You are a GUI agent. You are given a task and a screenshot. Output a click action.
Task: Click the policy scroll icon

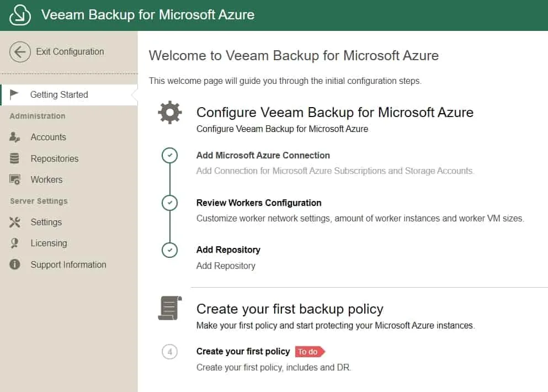click(x=170, y=308)
